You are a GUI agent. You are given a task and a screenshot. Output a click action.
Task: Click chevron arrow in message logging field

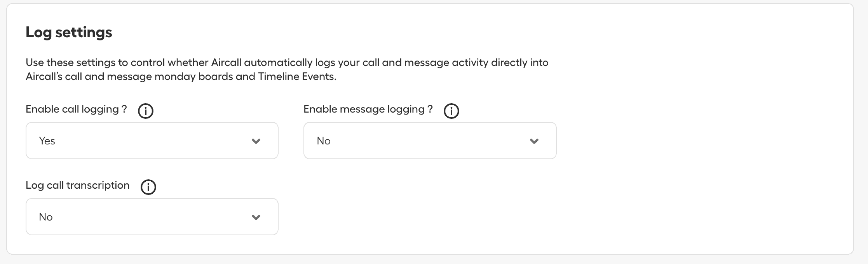point(534,141)
